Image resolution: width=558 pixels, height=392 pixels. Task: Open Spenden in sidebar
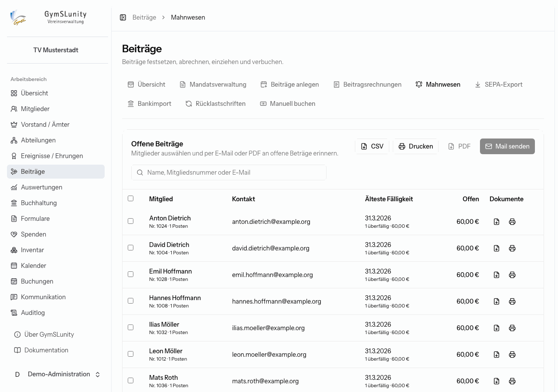point(56,234)
